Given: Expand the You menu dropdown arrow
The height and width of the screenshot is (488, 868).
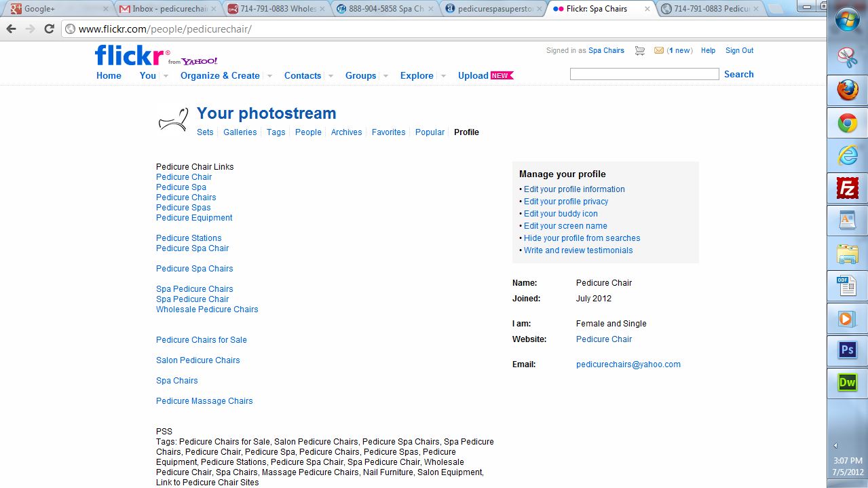Looking at the screenshot, I should [166, 76].
